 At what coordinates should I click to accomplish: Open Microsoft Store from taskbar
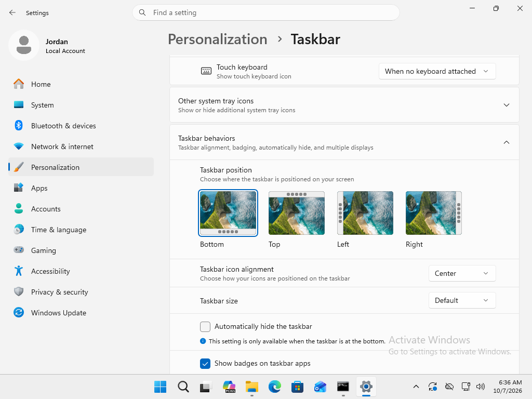click(x=297, y=387)
